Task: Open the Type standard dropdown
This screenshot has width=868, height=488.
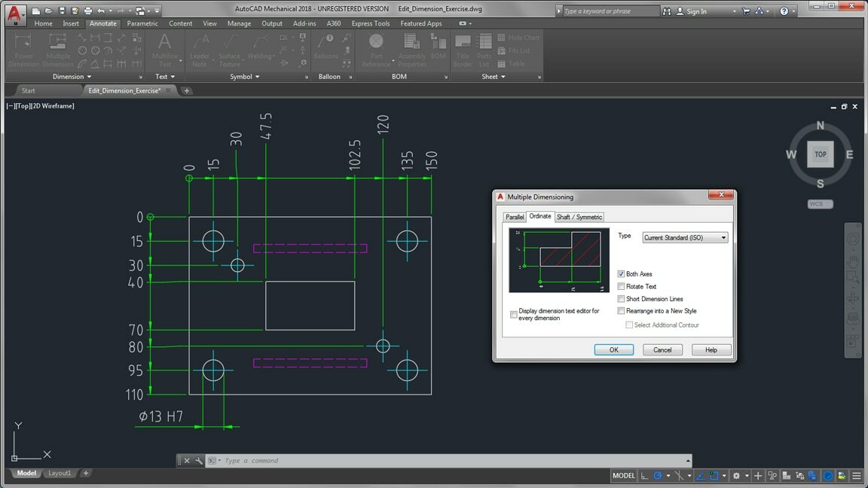Action: pyautogui.click(x=722, y=237)
